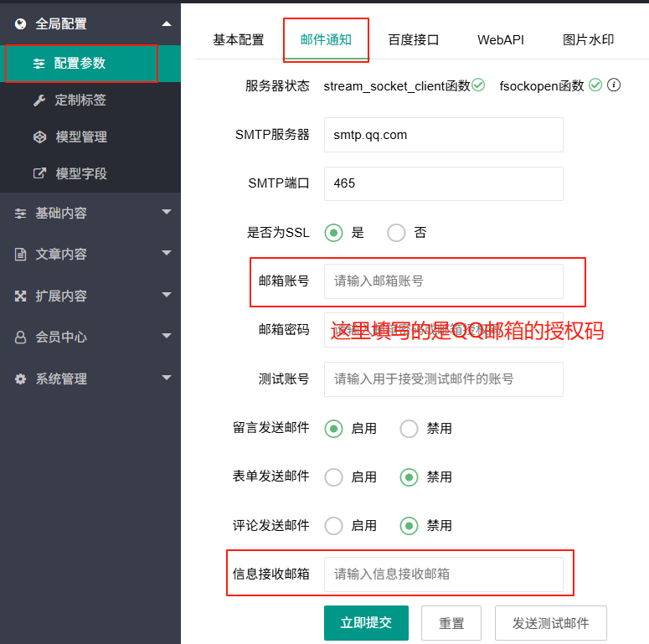Viewport: 649px width, 644px height.
Task: Click the user icon beside 会员中心
Action: point(20,337)
